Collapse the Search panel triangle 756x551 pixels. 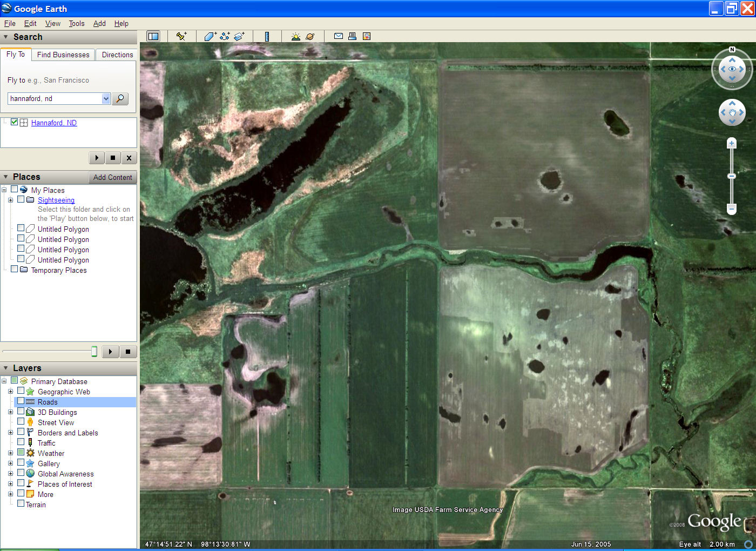(6, 37)
